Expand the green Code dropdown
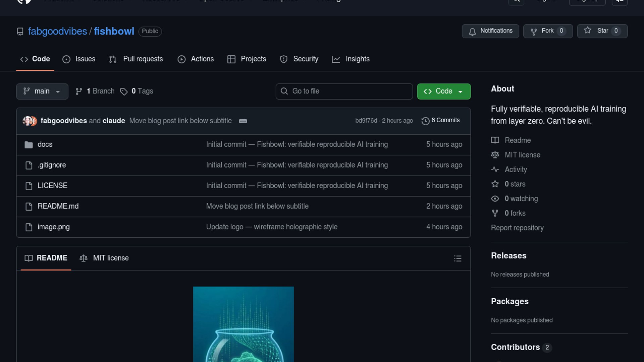644x362 pixels. click(443, 91)
